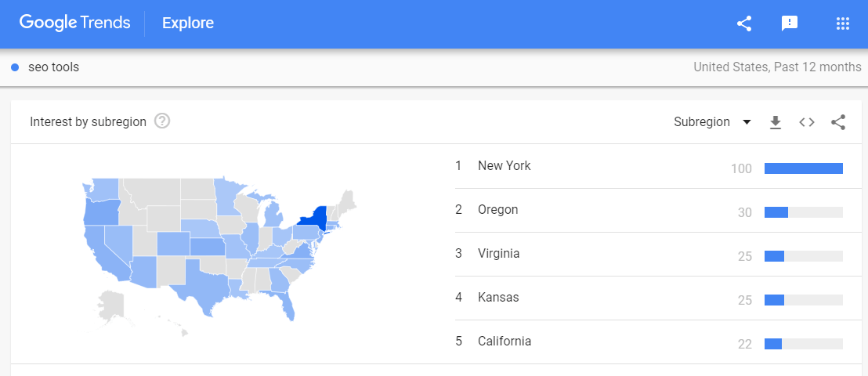The width and height of the screenshot is (868, 376).
Task: Expand the Subregion dropdown
Action: point(712,122)
